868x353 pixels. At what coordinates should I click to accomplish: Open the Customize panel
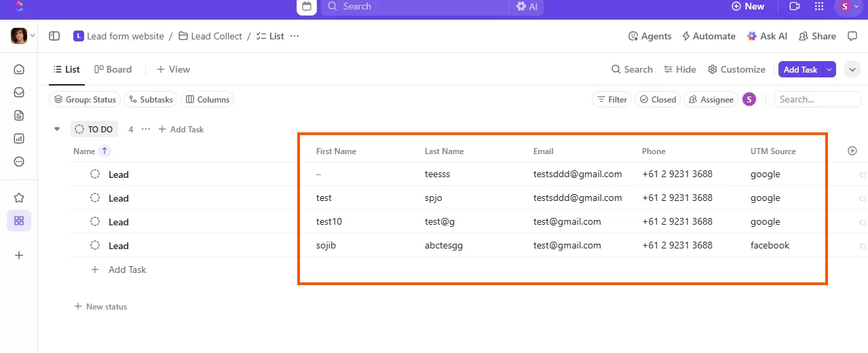click(736, 69)
